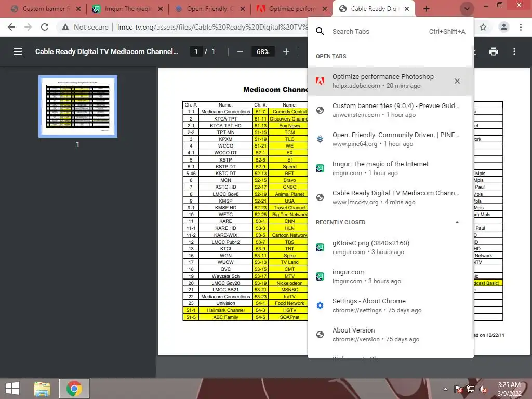Click the PINE64 favicon in tab list
Screen dimensions: 532x399
pos(320,139)
